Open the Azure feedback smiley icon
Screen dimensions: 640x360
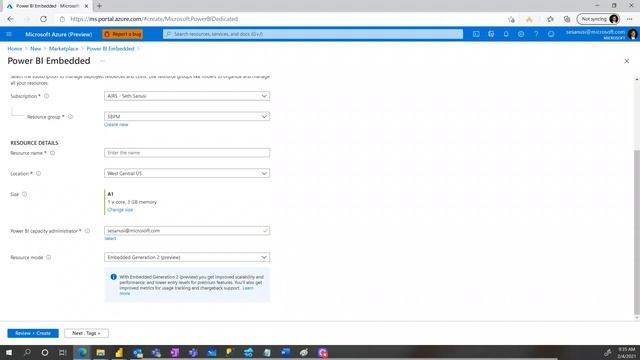(551, 34)
